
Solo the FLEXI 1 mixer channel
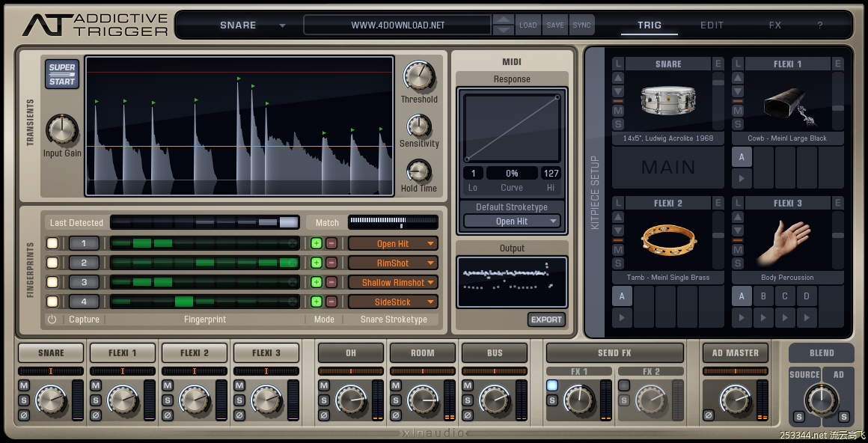point(96,400)
